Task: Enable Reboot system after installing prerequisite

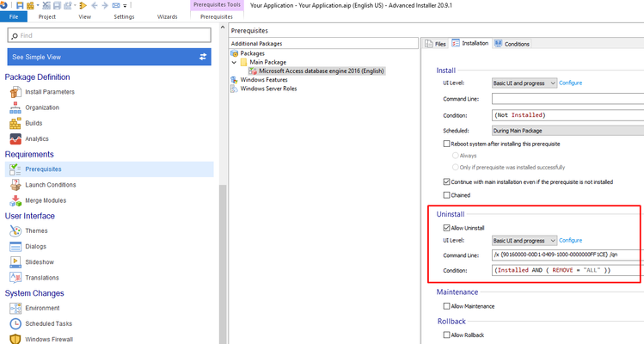Action: coord(446,144)
